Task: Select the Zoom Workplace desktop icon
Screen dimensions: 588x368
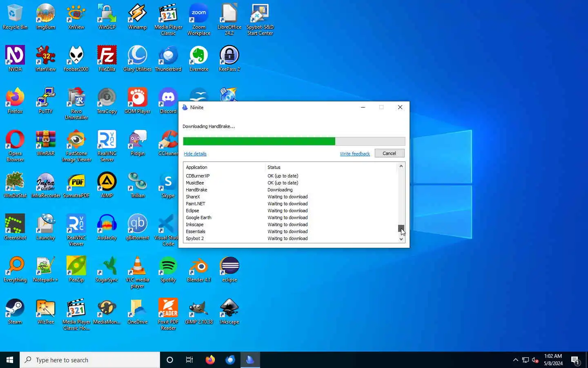Action: pos(199,20)
